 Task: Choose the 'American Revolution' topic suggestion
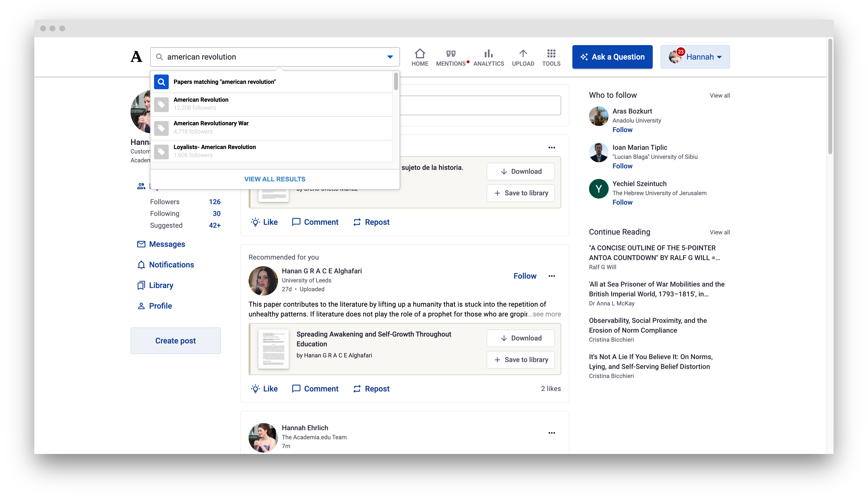pos(271,104)
